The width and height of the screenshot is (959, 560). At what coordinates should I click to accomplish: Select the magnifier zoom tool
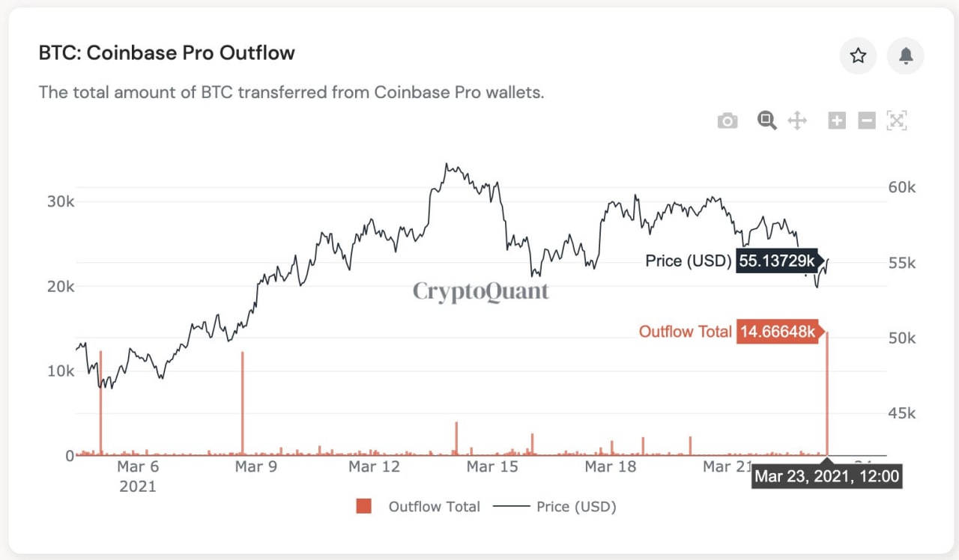[766, 120]
